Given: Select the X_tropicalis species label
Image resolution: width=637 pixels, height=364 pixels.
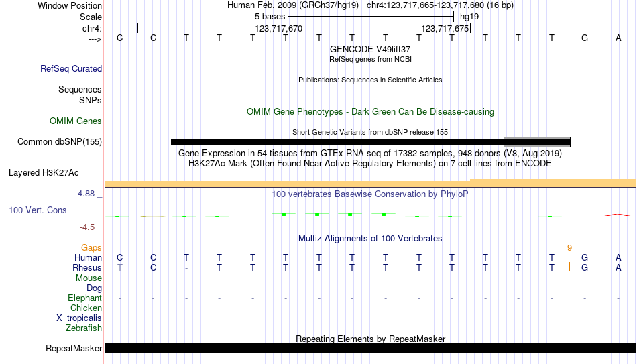Looking at the screenshot, I should tap(79, 318).
